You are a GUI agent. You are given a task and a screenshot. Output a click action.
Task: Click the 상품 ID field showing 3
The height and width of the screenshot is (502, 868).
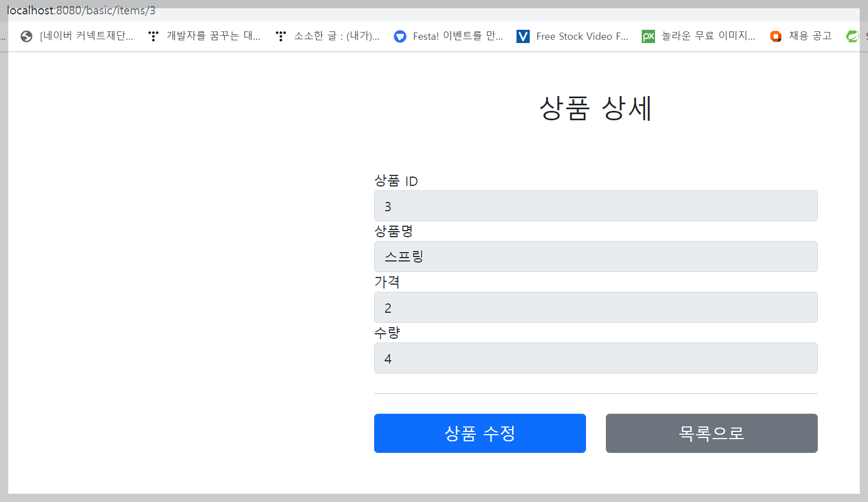596,206
